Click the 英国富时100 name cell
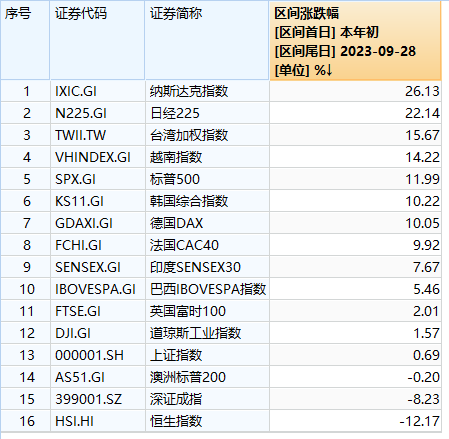Viewport: 449px width, 439px height. coord(207,311)
